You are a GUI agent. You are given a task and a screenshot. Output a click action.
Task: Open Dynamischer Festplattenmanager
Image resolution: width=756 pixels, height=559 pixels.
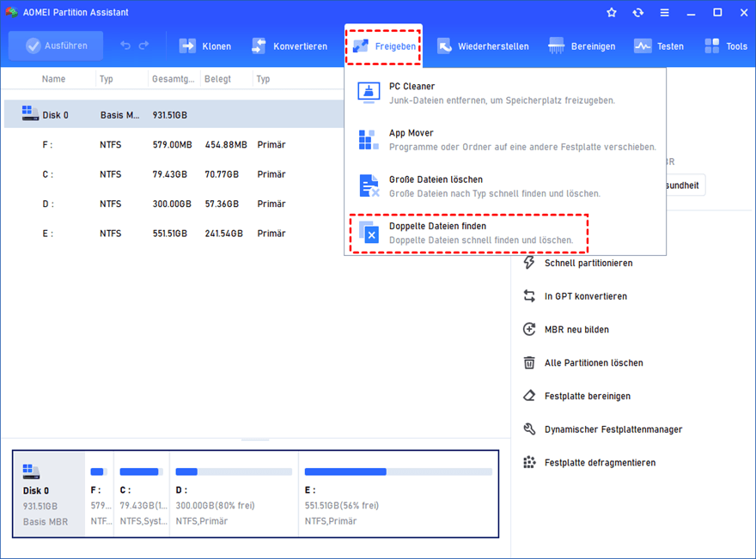pos(613,429)
